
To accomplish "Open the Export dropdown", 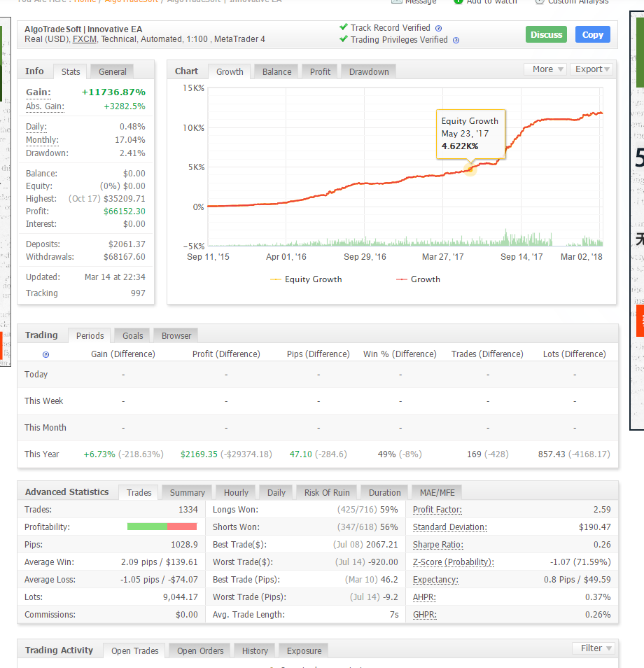I will [x=591, y=69].
